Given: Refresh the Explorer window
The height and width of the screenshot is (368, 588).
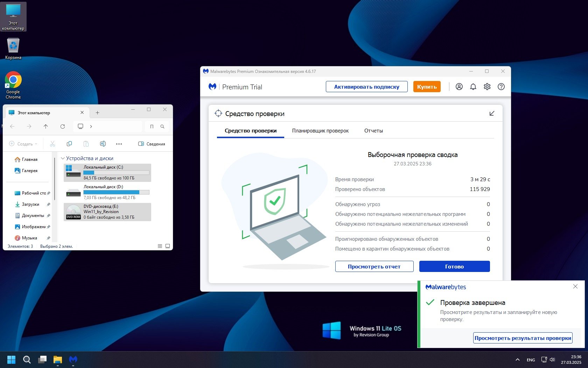Looking at the screenshot, I should click(63, 127).
